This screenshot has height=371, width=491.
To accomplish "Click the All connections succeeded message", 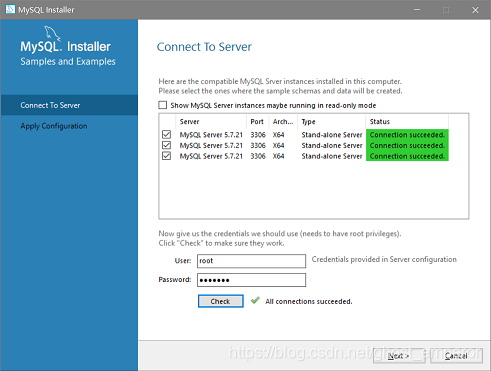I will (x=309, y=301).
